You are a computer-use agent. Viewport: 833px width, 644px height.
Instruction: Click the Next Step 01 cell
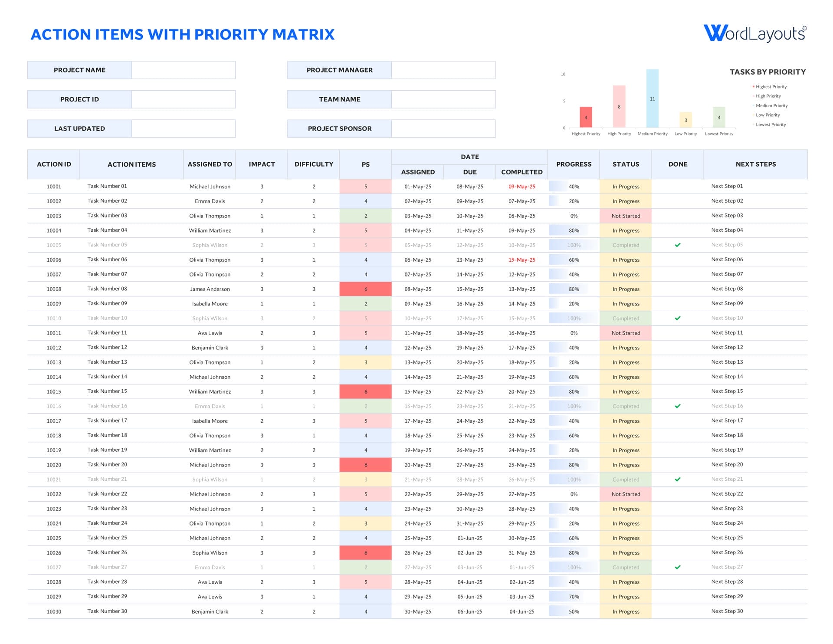(x=727, y=186)
